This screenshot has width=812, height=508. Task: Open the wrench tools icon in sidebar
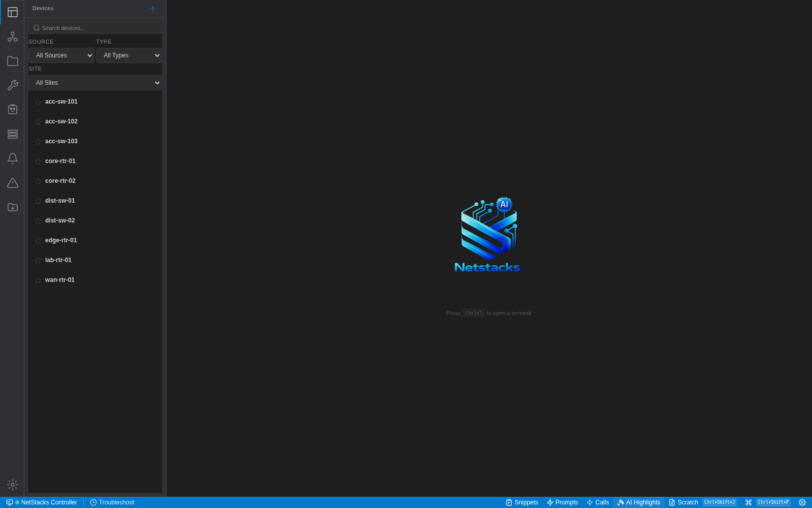[13, 85]
